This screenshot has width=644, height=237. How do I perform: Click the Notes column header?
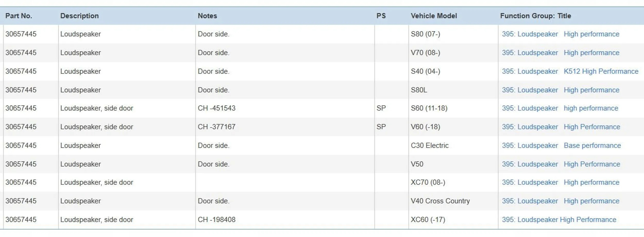[207, 16]
